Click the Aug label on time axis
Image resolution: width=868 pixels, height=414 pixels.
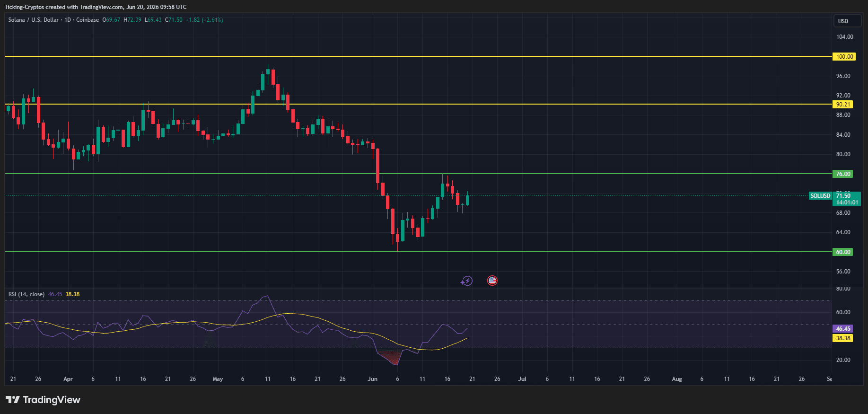click(677, 379)
